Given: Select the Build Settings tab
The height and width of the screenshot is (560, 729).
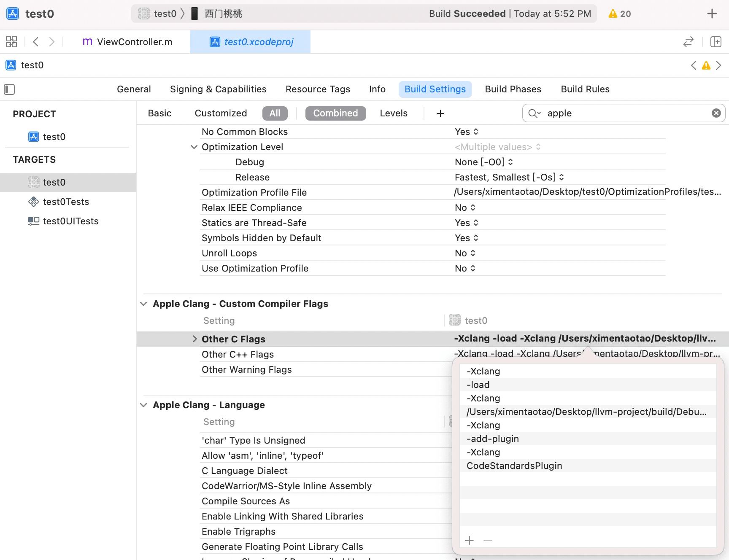Looking at the screenshot, I should 435,89.
